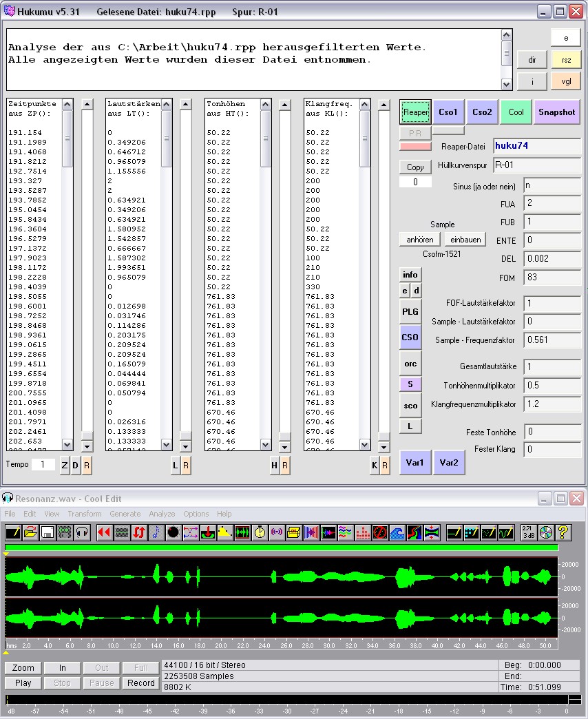Viewport: 588px width, 719px height.
Task: Click the Snapshot button
Action: click(556, 112)
